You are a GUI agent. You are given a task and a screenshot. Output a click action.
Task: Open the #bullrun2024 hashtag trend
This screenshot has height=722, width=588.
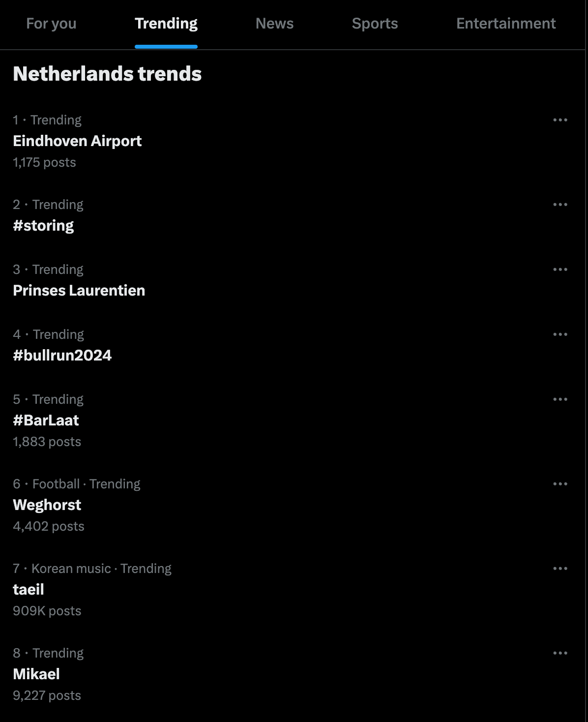pos(63,355)
